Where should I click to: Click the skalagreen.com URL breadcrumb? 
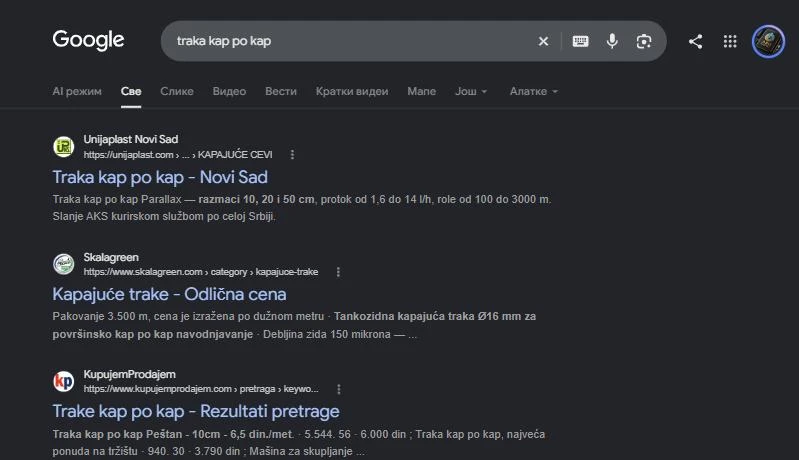[x=201, y=272]
